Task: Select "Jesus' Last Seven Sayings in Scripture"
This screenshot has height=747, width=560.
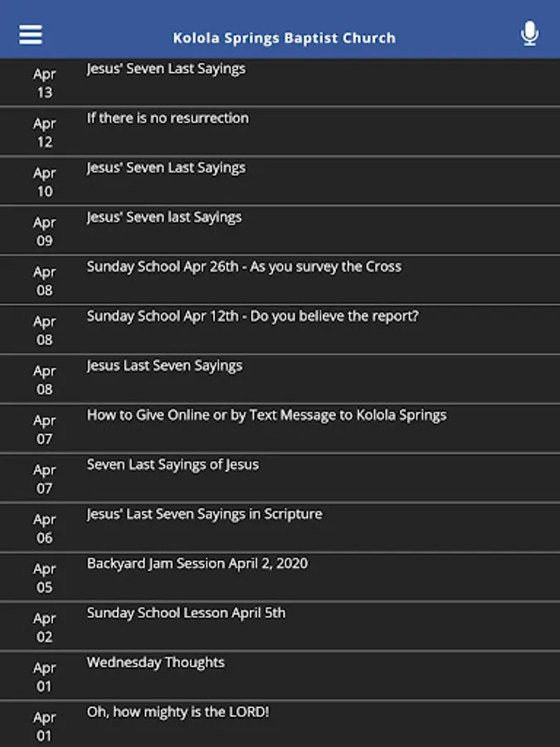Action: coord(204,515)
